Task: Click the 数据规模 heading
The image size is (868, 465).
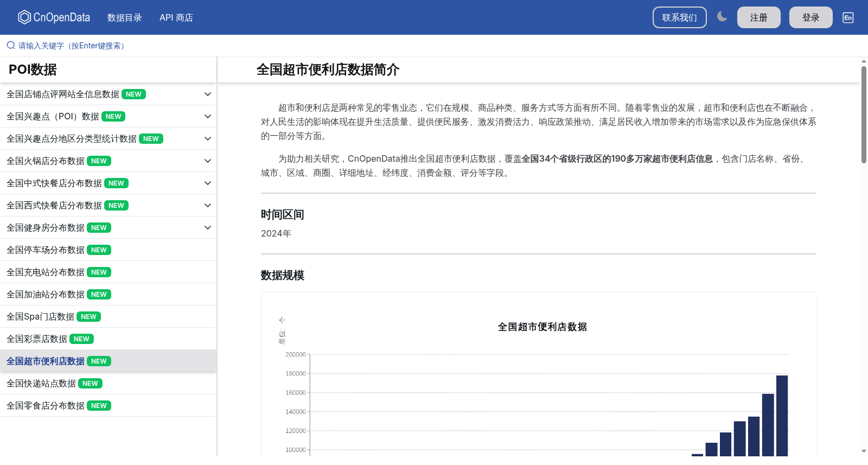Action: 283,276
